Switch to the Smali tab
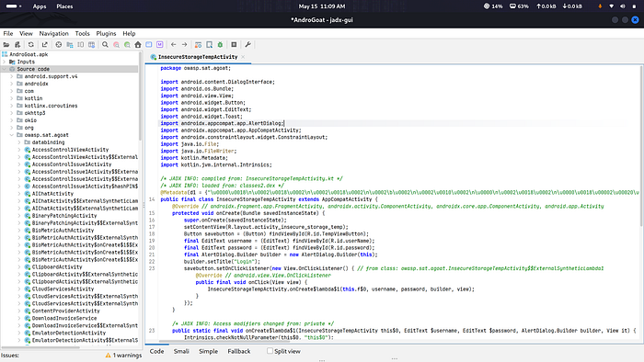The width and height of the screenshot is (644, 362). pos(181,351)
